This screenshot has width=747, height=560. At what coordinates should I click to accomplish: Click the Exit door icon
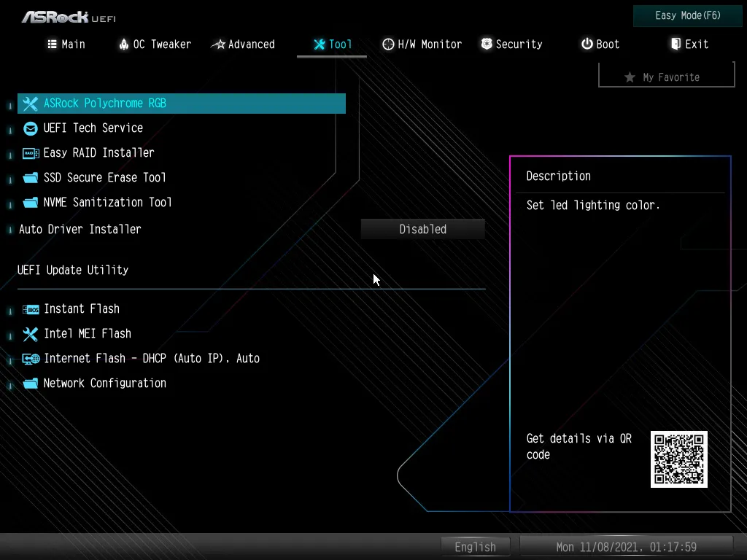pyautogui.click(x=676, y=44)
